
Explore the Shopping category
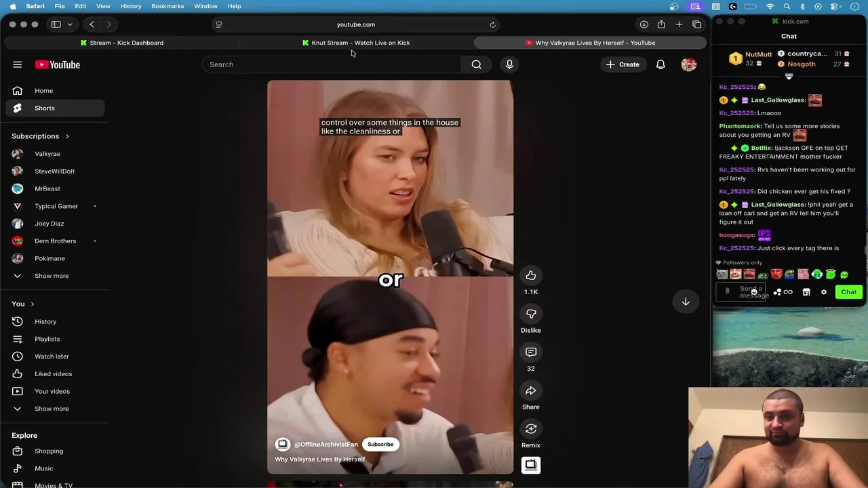point(54,451)
